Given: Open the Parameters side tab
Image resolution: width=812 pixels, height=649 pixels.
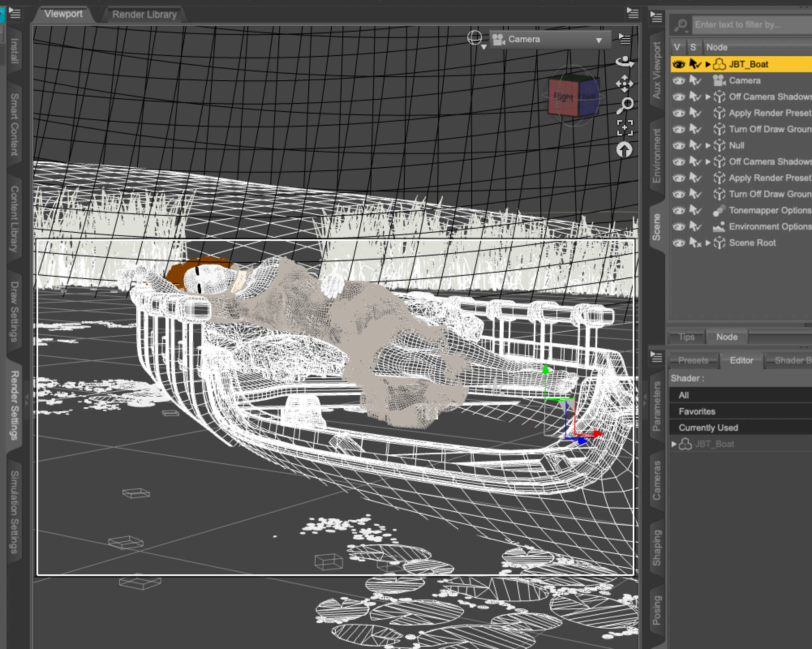Looking at the screenshot, I should click(x=656, y=406).
